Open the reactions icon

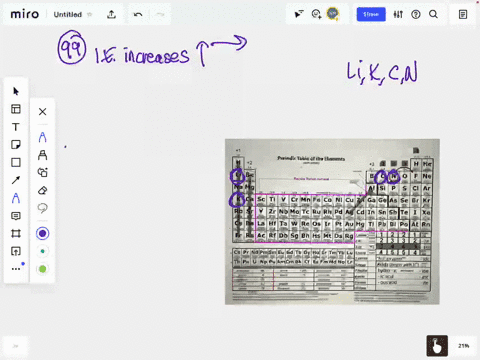(316, 14)
